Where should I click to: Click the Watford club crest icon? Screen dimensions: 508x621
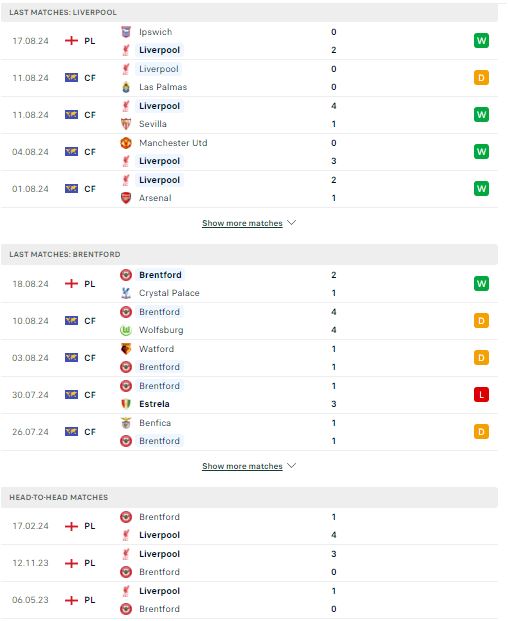pyautogui.click(x=126, y=349)
